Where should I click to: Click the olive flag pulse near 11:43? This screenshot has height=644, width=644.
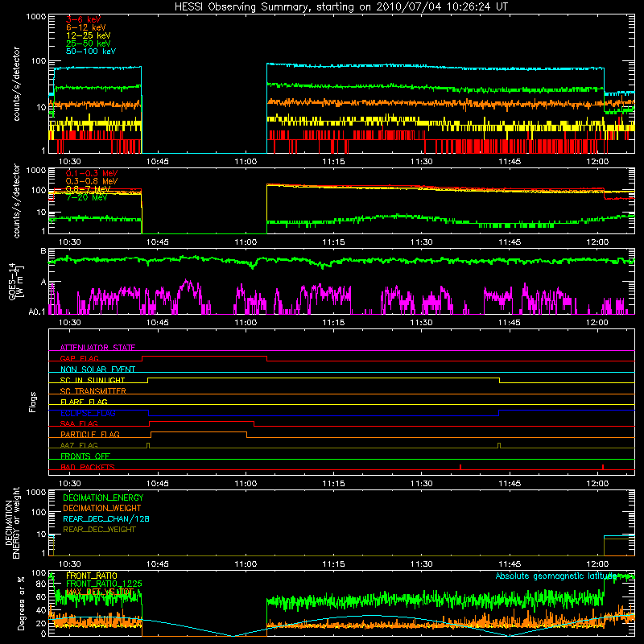pos(499,445)
